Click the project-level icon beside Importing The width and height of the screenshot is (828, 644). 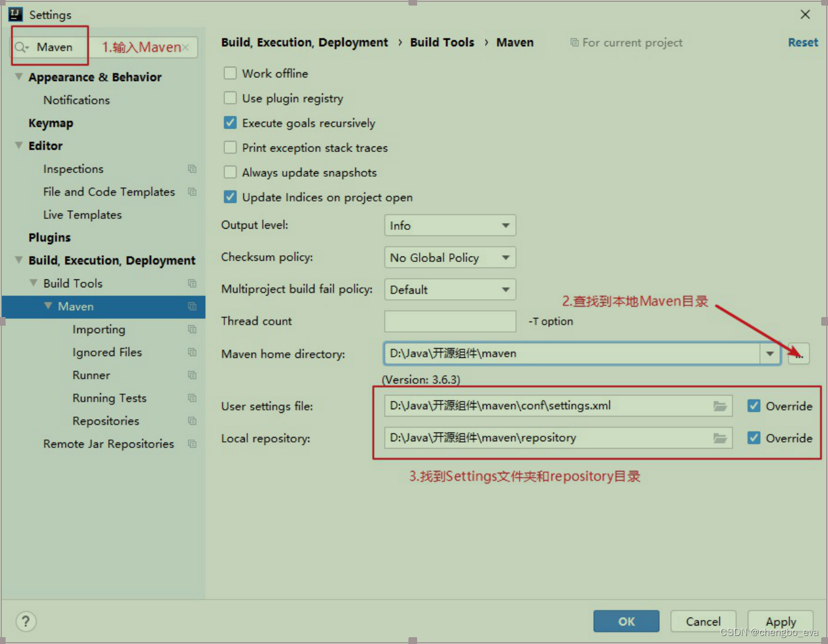click(192, 329)
